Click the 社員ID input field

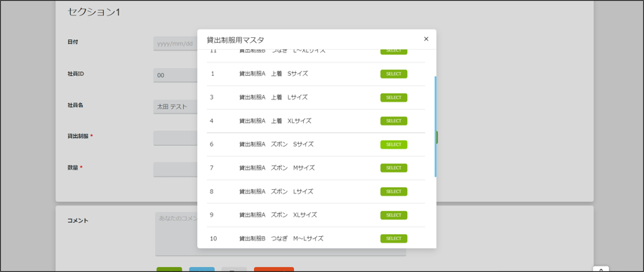pyautogui.click(x=175, y=75)
